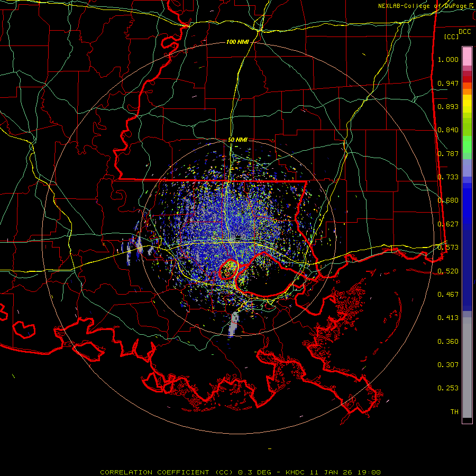The image size is (476, 476).
Task: Click the KHDC station ID in the caption
Action: coord(296,472)
